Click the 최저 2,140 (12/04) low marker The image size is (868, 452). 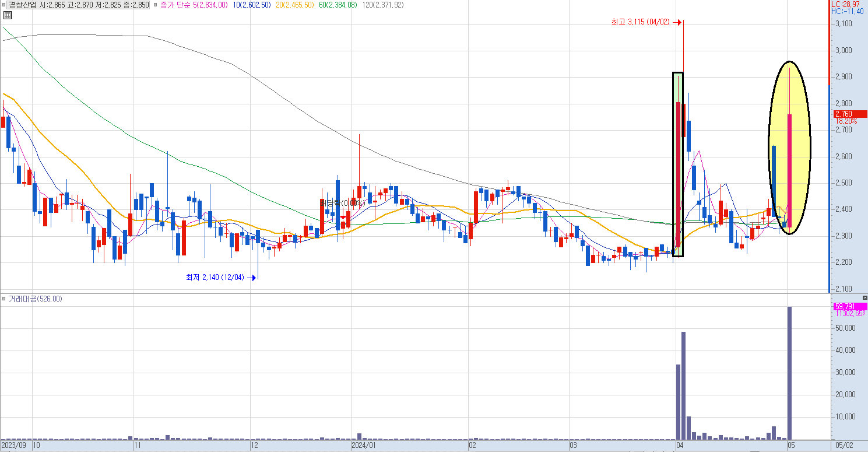point(221,278)
